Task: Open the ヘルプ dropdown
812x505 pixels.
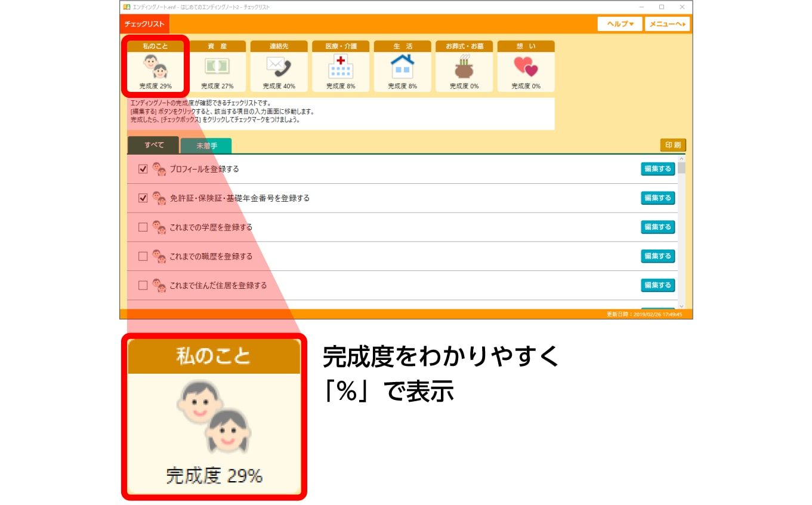Action: 619,24
